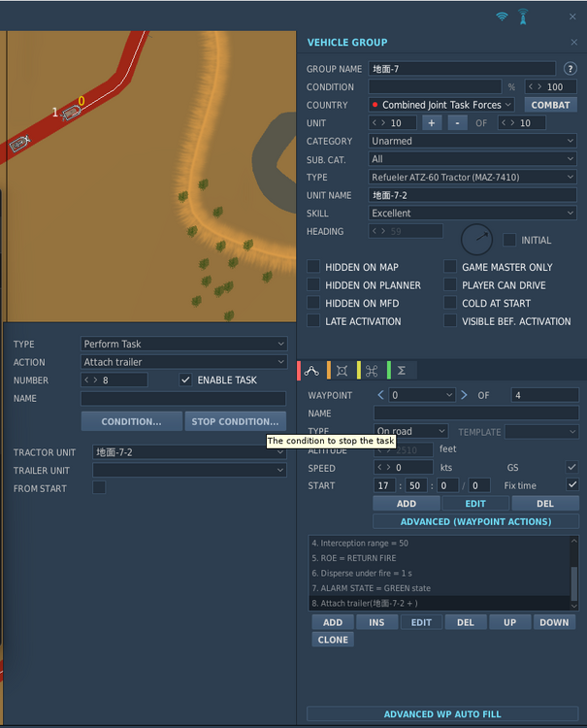
Task: Click the Speed stepper field
Action: [x=404, y=467]
